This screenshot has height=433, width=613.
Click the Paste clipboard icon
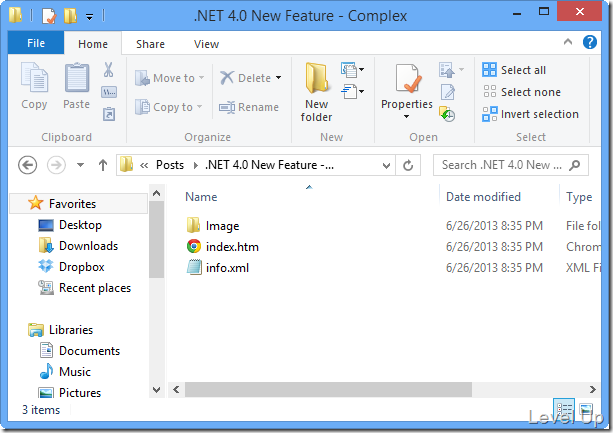pyautogui.click(x=77, y=77)
